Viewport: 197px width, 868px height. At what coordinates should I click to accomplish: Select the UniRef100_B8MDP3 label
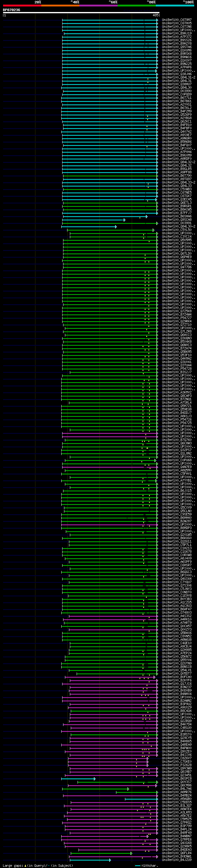[x=176, y=528]
